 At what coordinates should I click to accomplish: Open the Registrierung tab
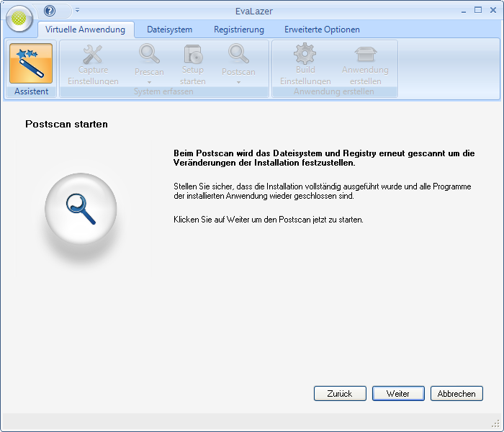238,30
